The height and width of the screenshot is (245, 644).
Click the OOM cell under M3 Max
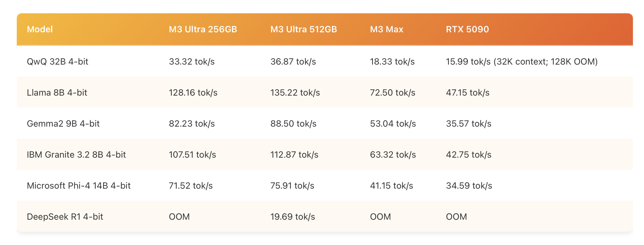(380, 217)
